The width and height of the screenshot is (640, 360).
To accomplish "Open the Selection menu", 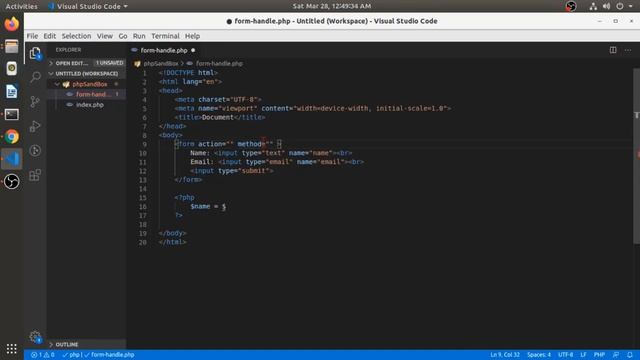I will [x=76, y=36].
